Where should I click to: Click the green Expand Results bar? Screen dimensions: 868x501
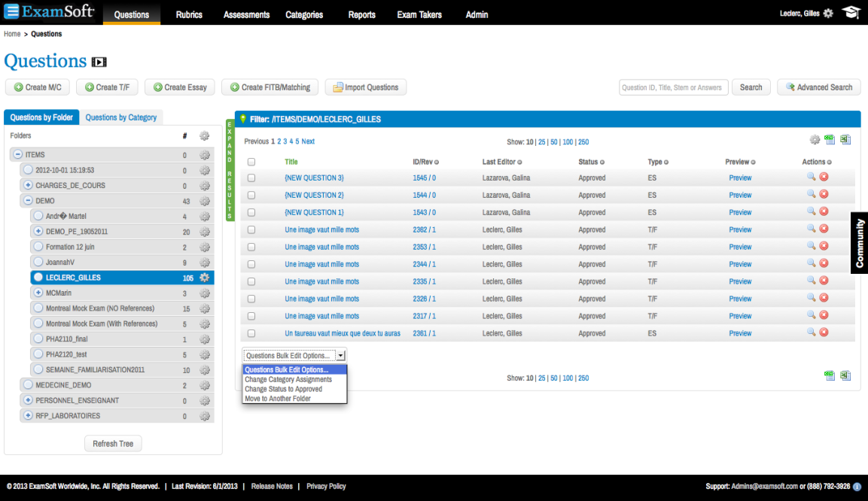[x=230, y=170]
